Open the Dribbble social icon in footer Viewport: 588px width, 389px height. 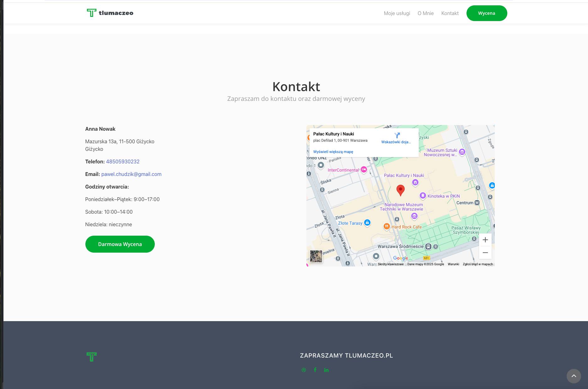(x=304, y=370)
